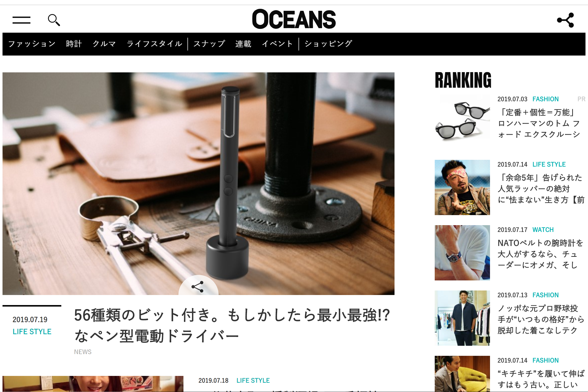Click the WATCH category tag in ranking

click(543, 230)
